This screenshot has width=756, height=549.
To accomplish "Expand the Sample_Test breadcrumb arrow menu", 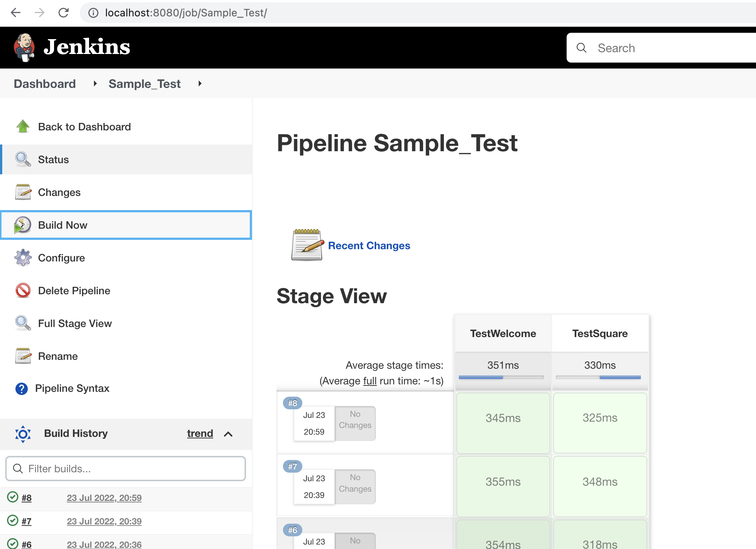I will pos(200,84).
